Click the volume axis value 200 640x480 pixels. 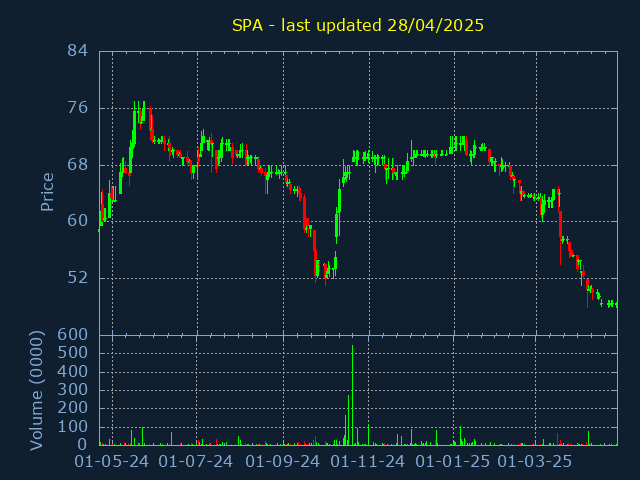73,408
